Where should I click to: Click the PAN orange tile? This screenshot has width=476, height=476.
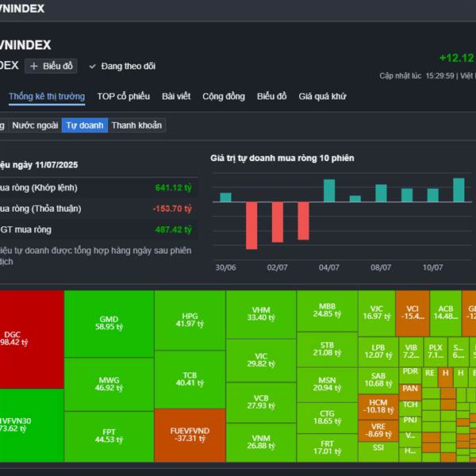[x=410, y=392]
